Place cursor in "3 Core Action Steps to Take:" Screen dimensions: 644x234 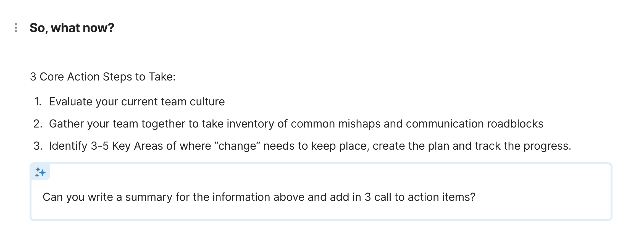coord(102,77)
